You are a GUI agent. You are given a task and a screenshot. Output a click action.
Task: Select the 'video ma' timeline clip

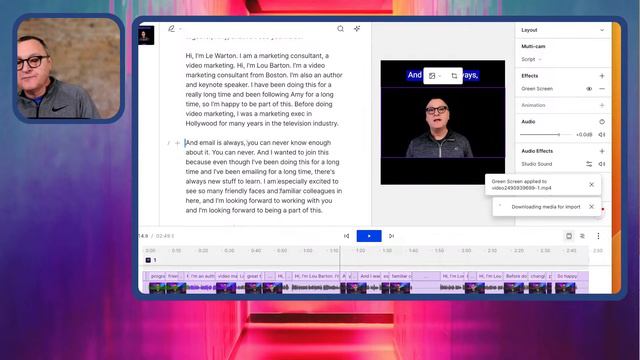coord(227,276)
